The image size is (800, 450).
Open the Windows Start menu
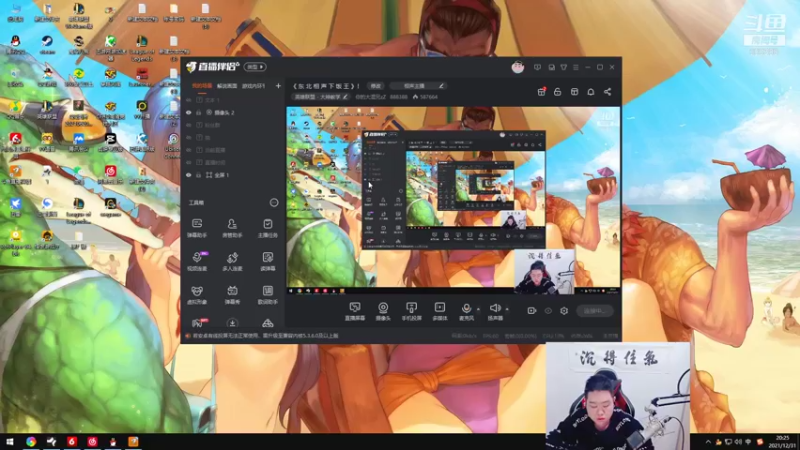point(10,442)
